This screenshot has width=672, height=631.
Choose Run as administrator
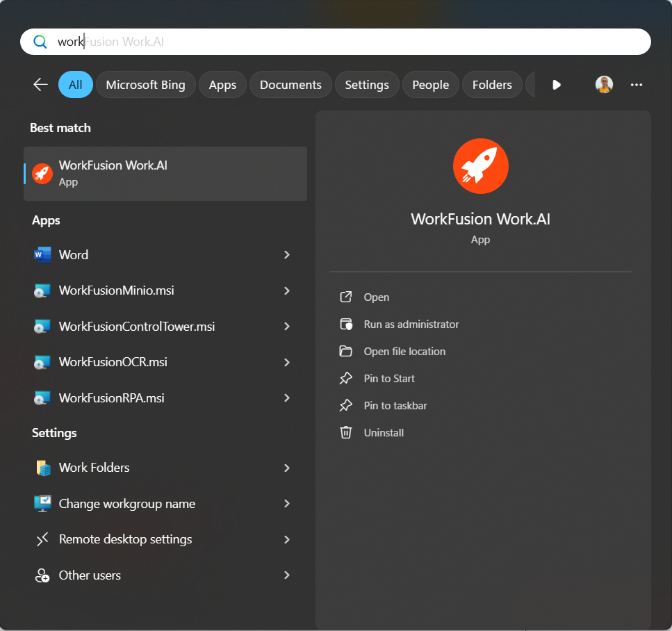point(411,324)
